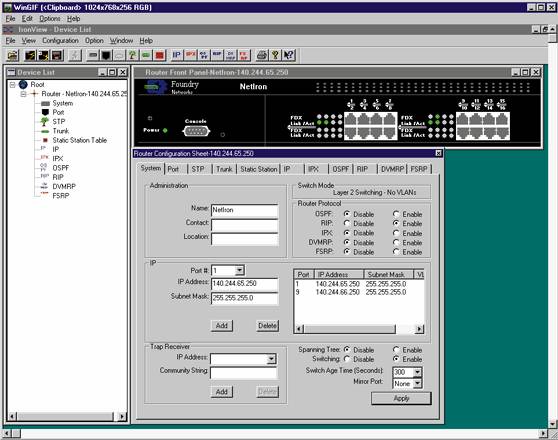Open the IronView Window menu
This screenshot has height=440, width=558.
(121, 41)
